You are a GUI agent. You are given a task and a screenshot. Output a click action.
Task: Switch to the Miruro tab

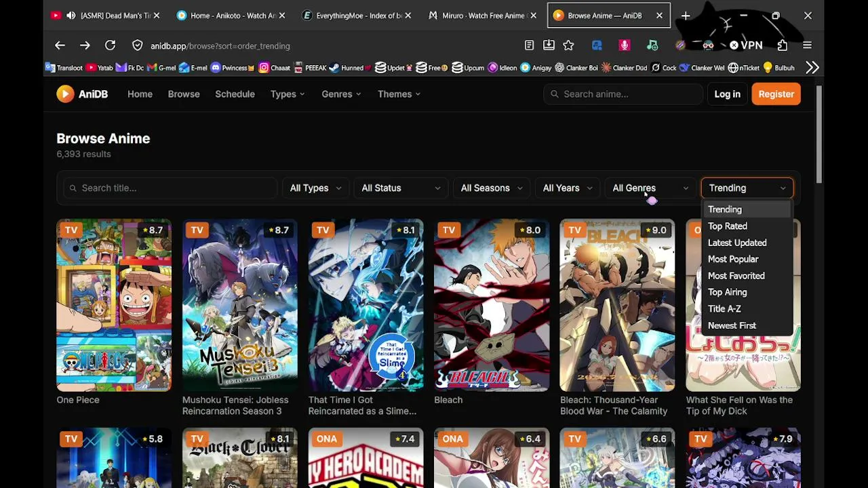click(x=481, y=16)
